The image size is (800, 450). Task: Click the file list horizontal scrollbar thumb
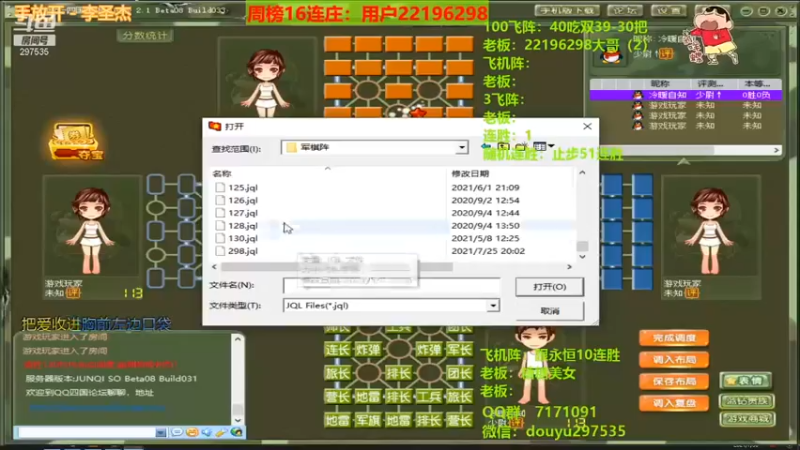337,267
